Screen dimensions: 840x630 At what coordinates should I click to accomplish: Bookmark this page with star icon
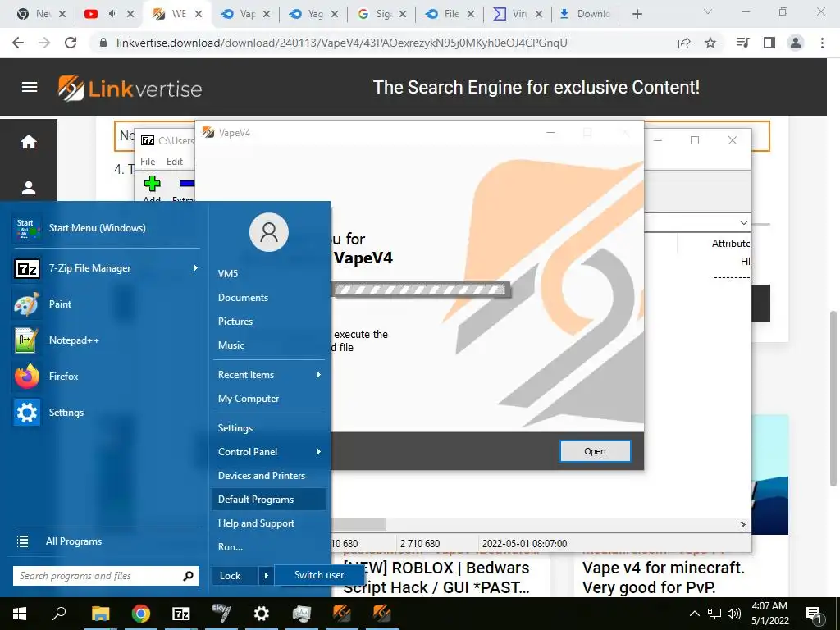tap(710, 43)
